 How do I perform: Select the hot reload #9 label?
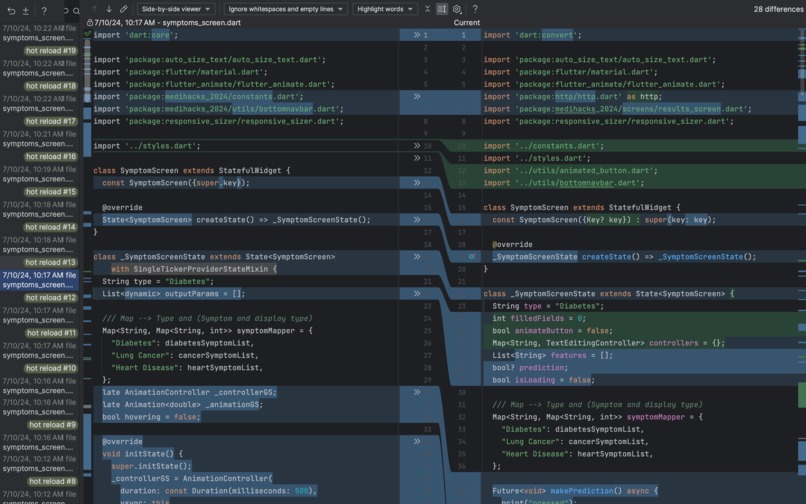pyautogui.click(x=52, y=425)
